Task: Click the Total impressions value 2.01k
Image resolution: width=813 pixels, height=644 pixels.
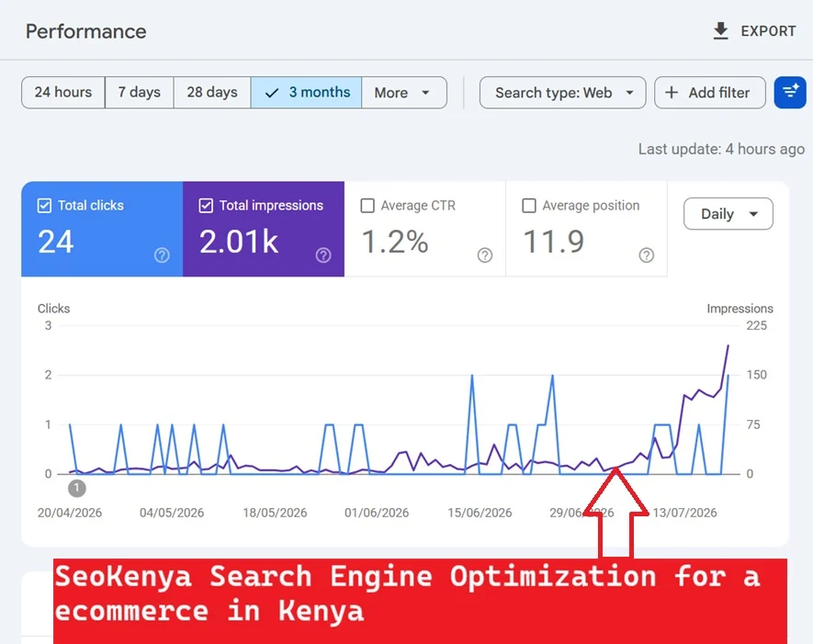Action: 239,242
